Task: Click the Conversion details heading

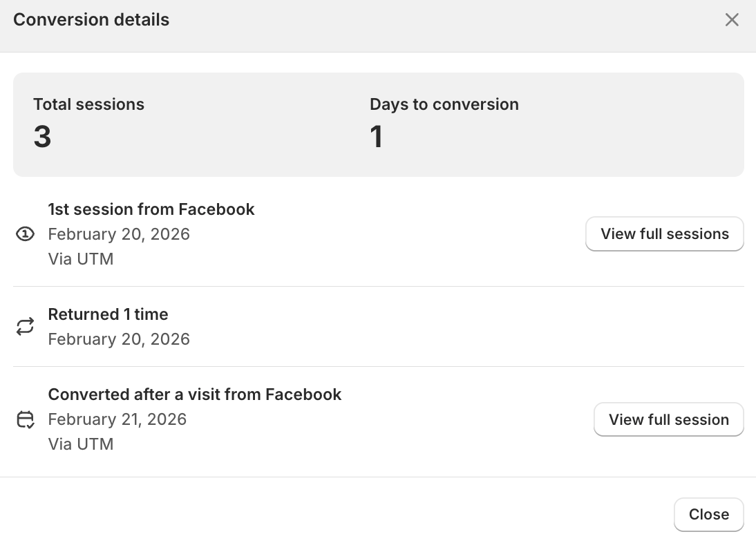Action: tap(91, 20)
